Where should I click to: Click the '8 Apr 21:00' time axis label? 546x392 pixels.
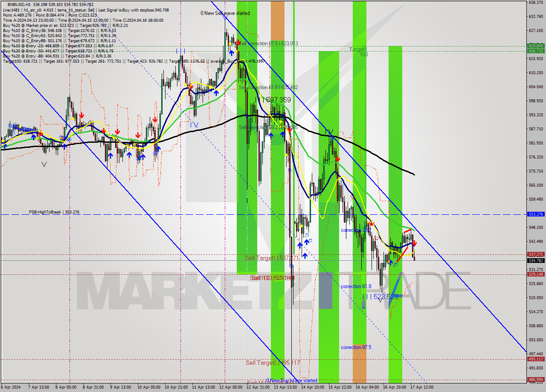point(92,387)
